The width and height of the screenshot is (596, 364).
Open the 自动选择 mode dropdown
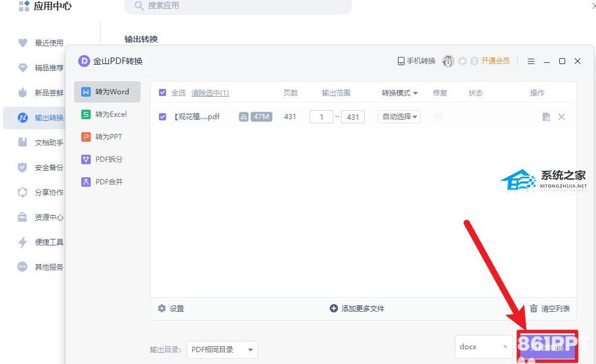[399, 117]
